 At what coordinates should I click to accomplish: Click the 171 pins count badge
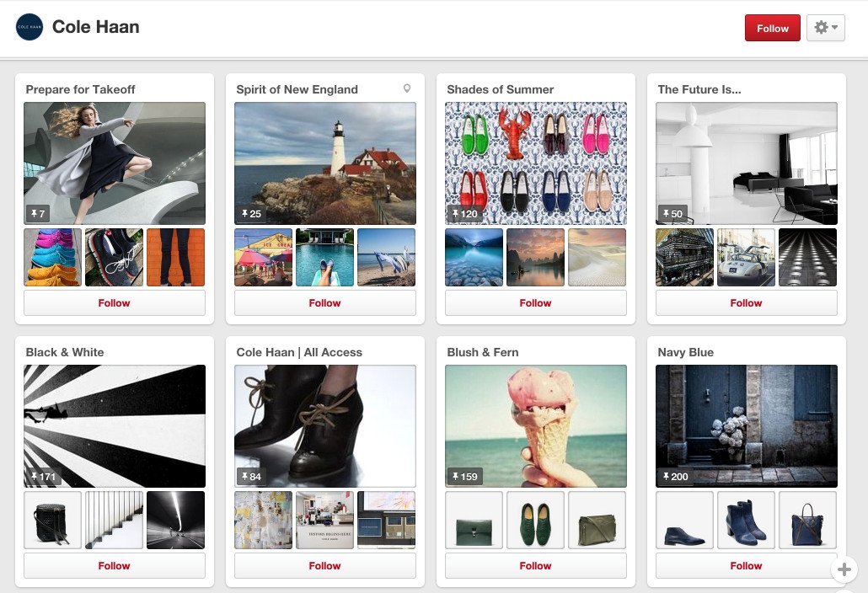[43, 476]
